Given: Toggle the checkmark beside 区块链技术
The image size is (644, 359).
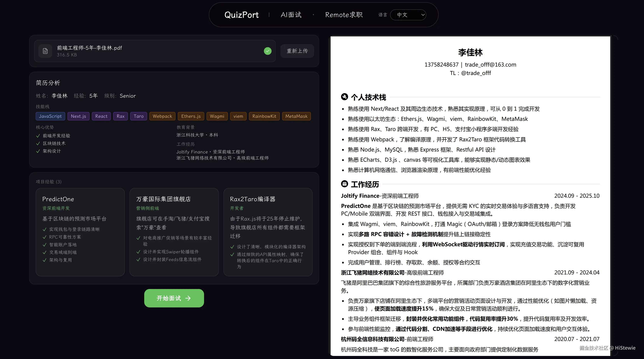Looking at the screenshot, I should click(38, 143).
